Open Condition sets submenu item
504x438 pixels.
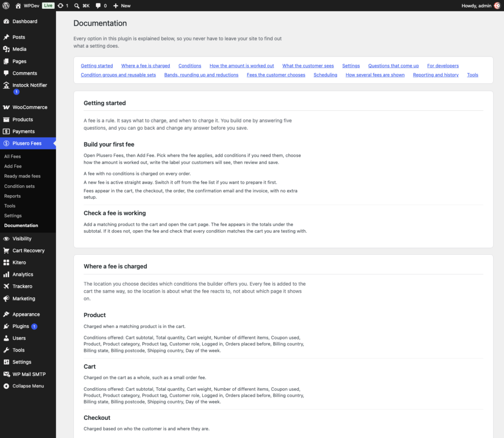click(x=19, y=186)
